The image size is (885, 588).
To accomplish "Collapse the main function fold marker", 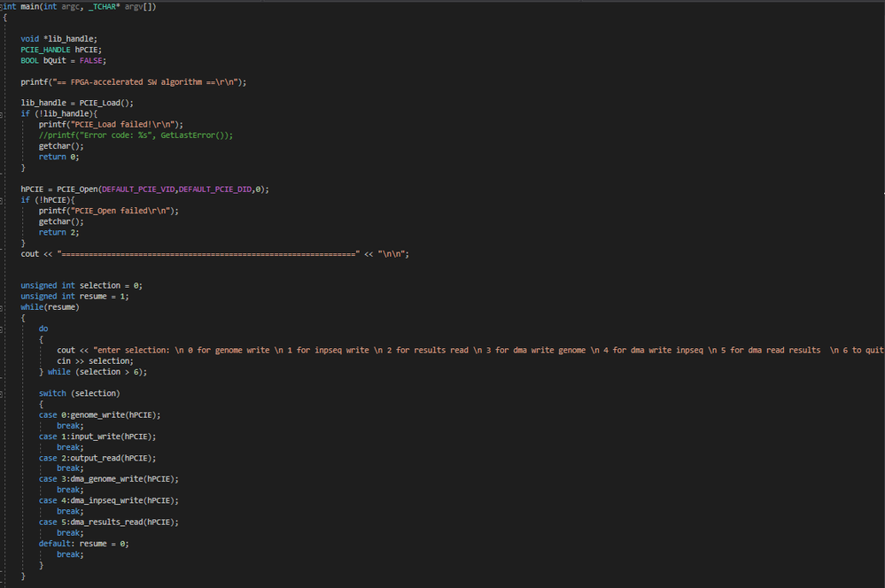I will point(3,7).
